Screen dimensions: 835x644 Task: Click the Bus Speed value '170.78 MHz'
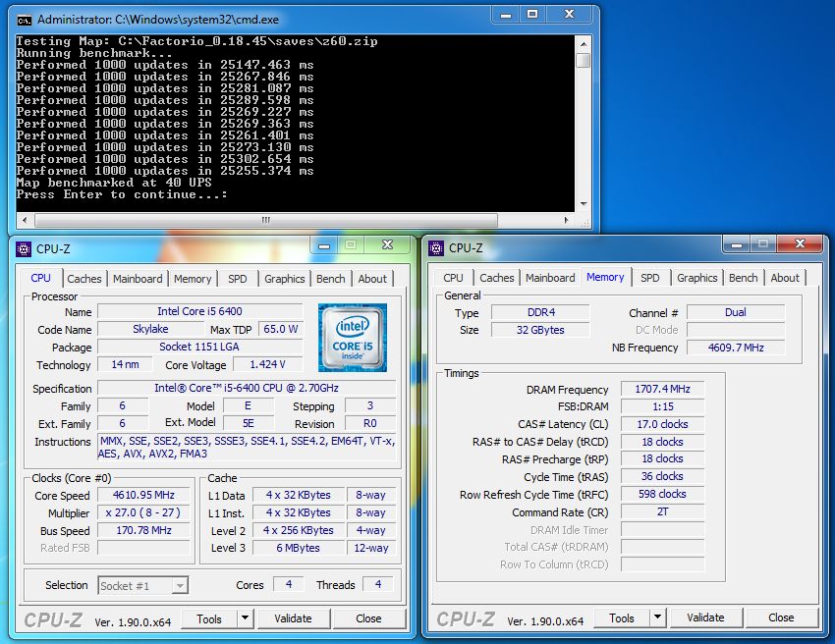[143, 530]
